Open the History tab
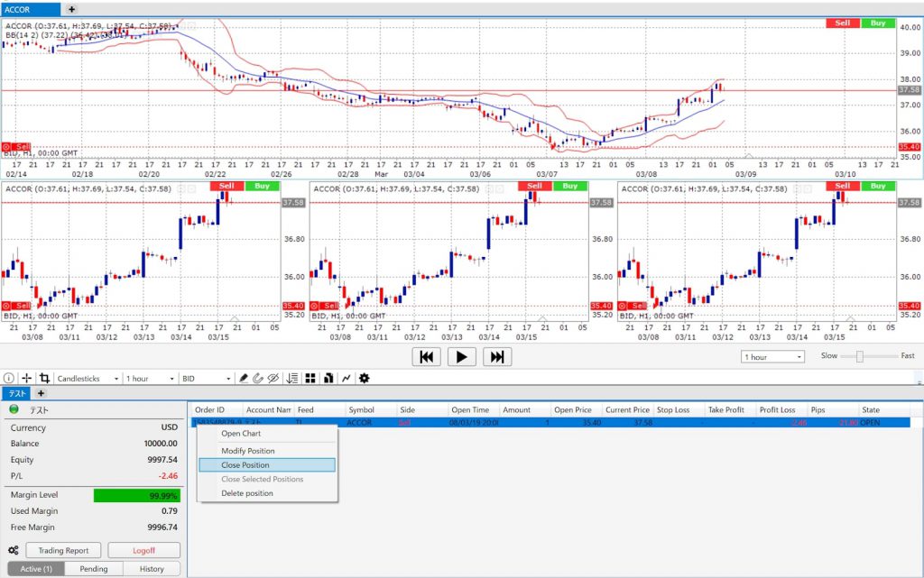This screenshot has width=924, height=578. point(152,569)
